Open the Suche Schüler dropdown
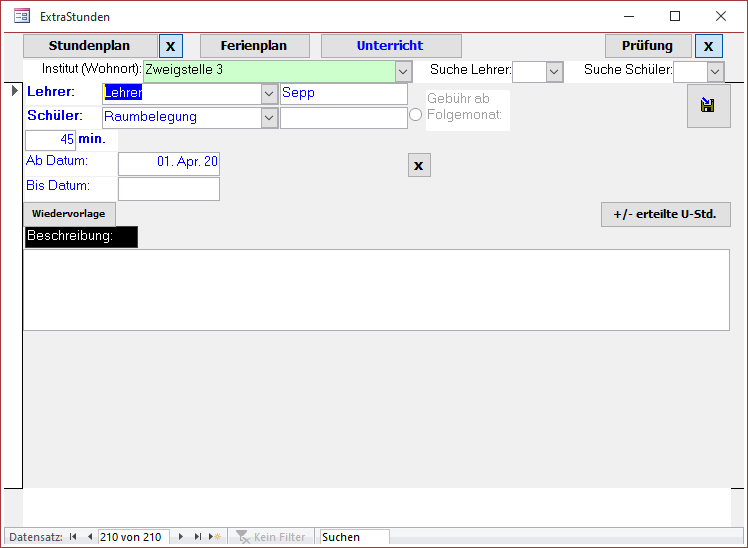 714,72
